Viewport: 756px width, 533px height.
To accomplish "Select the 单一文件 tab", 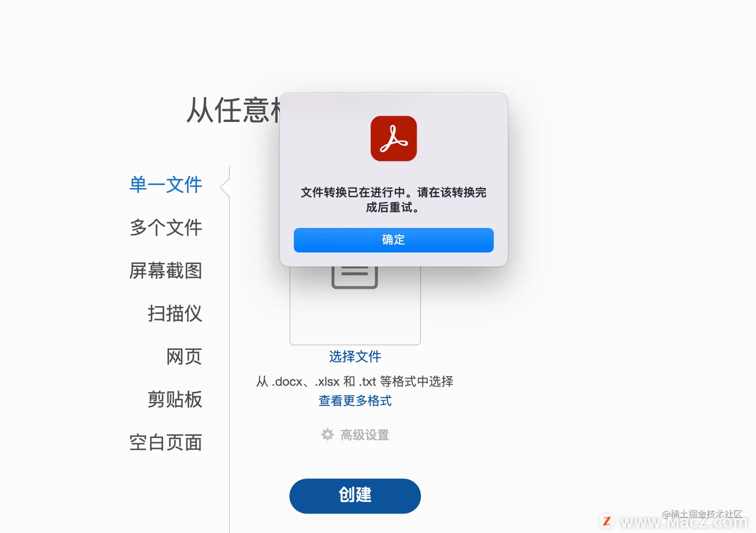I will pyautogui.click(x=166, y=184).
